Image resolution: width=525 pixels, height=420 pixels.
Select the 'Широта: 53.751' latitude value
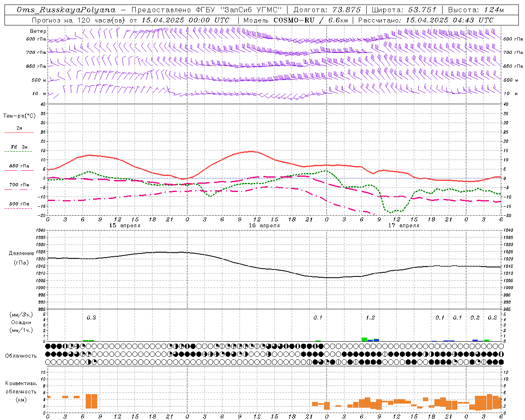click(x=404, y=10)
